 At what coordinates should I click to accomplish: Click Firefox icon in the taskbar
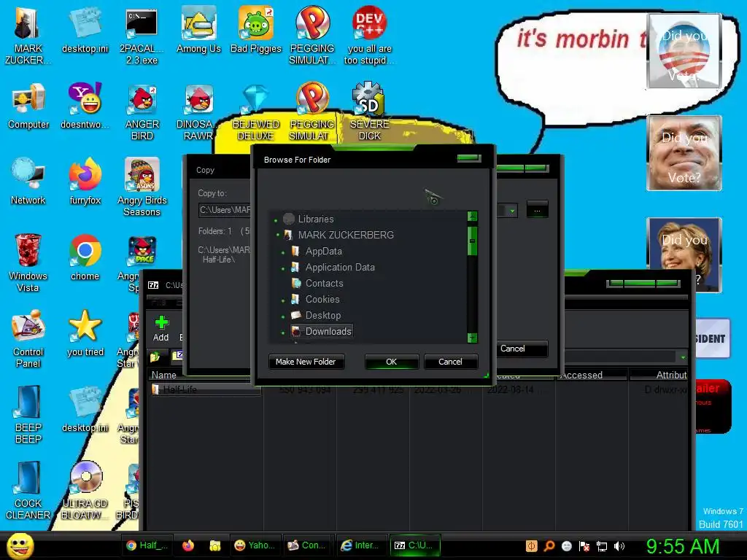(188, 545)
